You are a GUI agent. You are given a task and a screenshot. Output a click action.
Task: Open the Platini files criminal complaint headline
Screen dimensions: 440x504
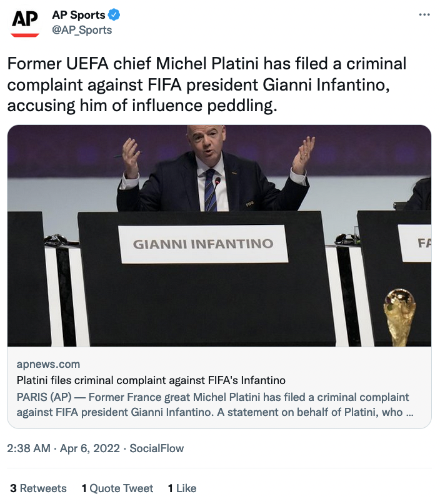point(151,380)
